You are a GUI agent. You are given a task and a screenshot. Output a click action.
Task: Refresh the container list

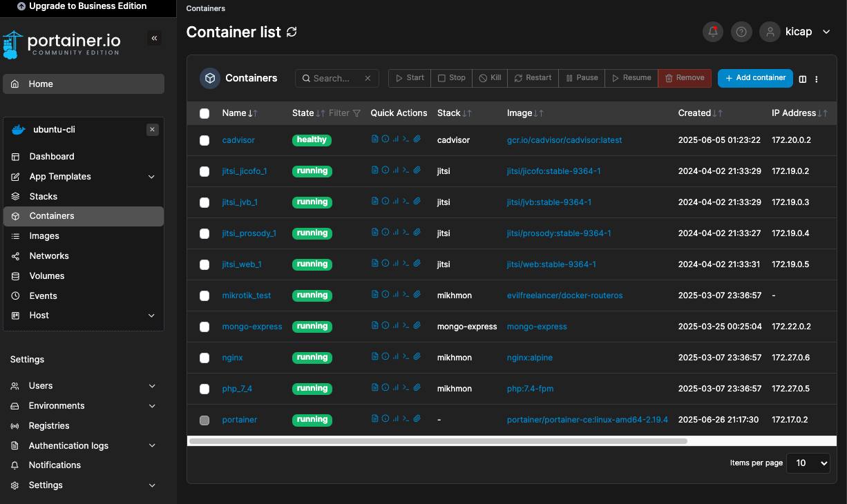coord(292,32)
